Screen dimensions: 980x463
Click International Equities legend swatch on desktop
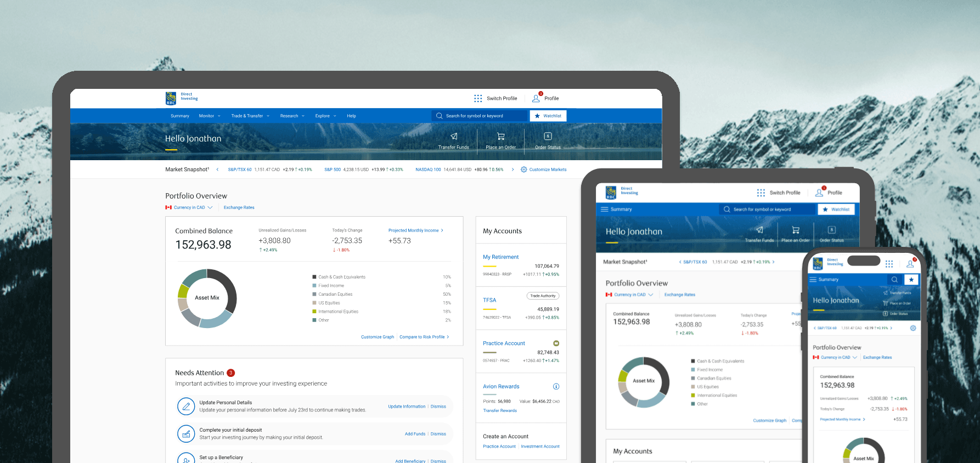point(314,312)
